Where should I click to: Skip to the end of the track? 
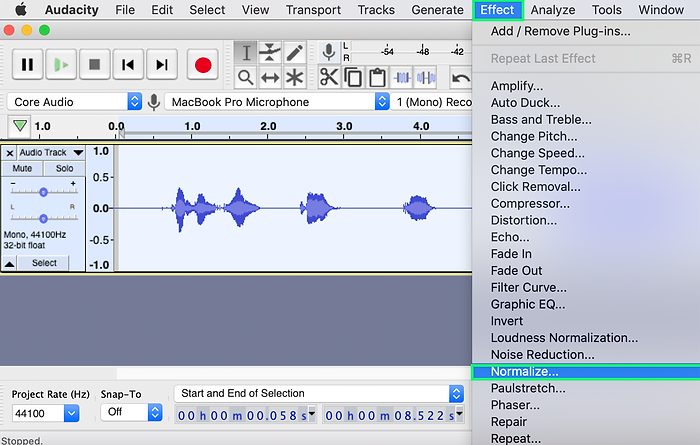pos(162,65)
